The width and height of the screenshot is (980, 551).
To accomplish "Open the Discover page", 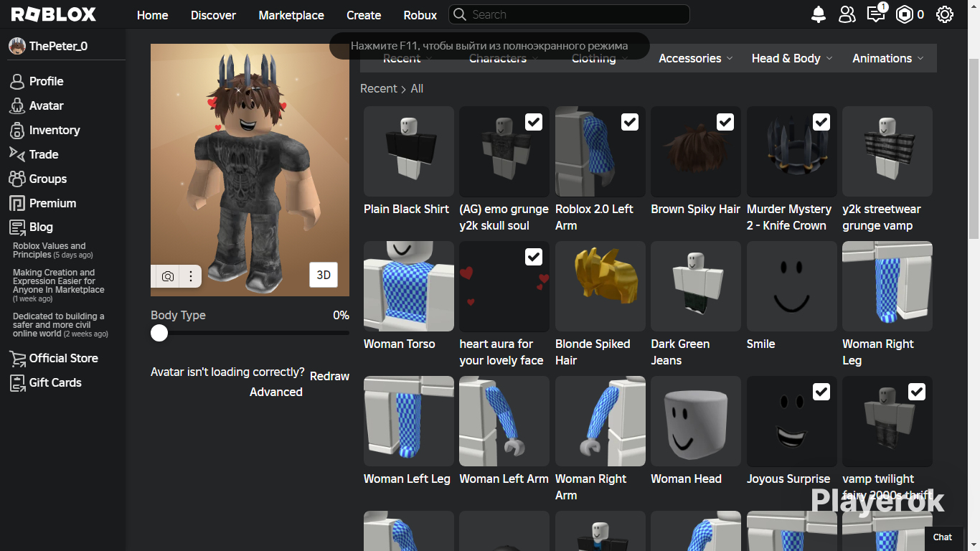I will pos(213,15).
